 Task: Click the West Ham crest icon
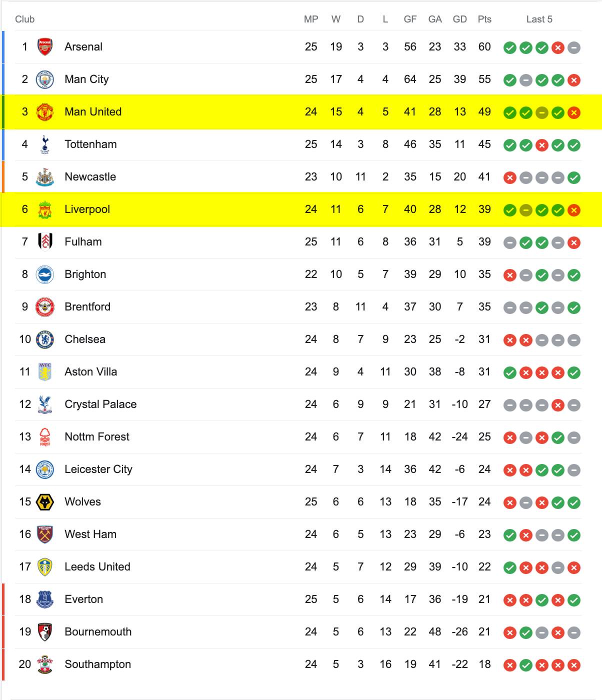tap(45, 534)
